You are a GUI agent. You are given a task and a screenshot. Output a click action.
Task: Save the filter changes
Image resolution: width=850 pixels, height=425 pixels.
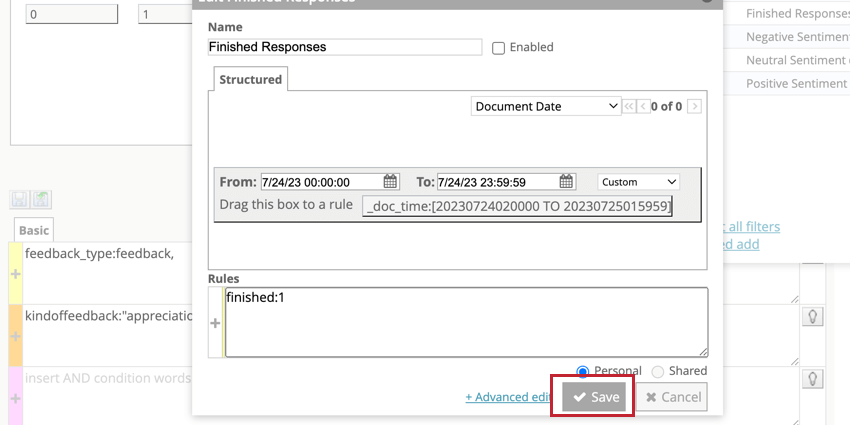(x=594, y=397)
